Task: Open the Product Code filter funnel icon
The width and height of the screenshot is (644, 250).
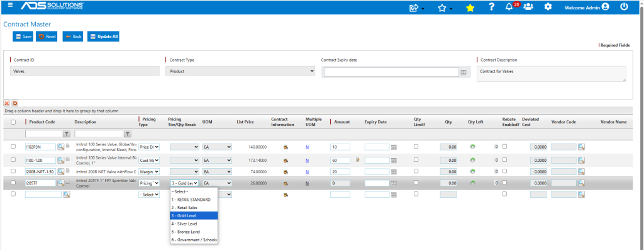Action: 67,134
